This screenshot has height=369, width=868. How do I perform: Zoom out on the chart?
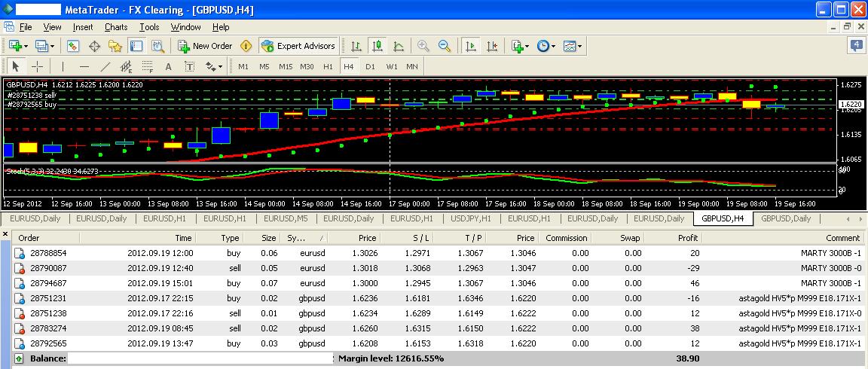coord(445,46)
